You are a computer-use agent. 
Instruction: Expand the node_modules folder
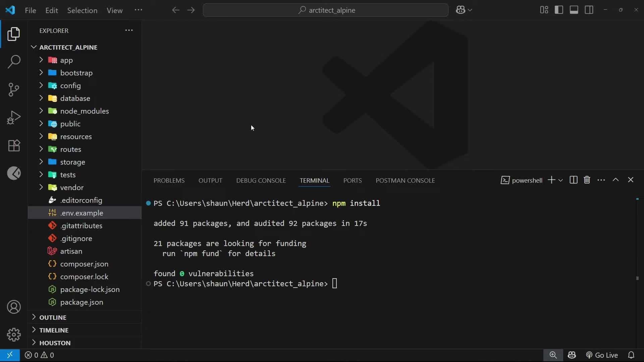click(84, 111)
